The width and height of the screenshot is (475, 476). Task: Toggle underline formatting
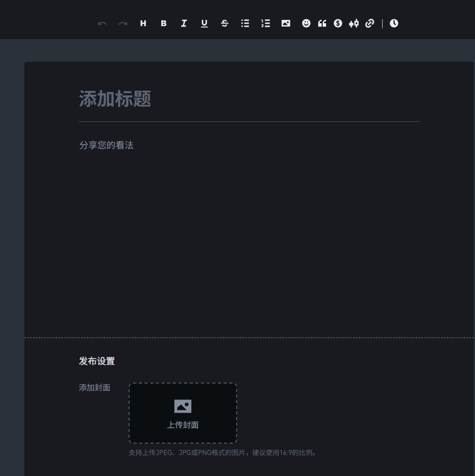click(204, 23)
